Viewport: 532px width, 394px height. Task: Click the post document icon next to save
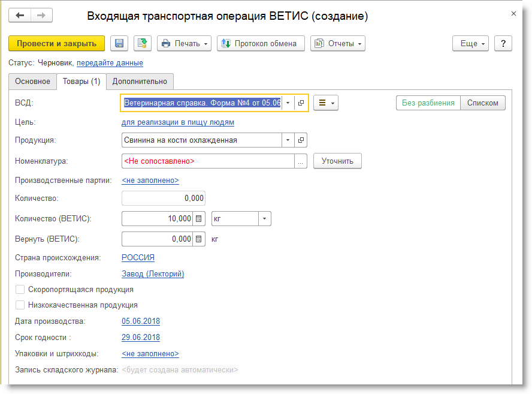142,43
